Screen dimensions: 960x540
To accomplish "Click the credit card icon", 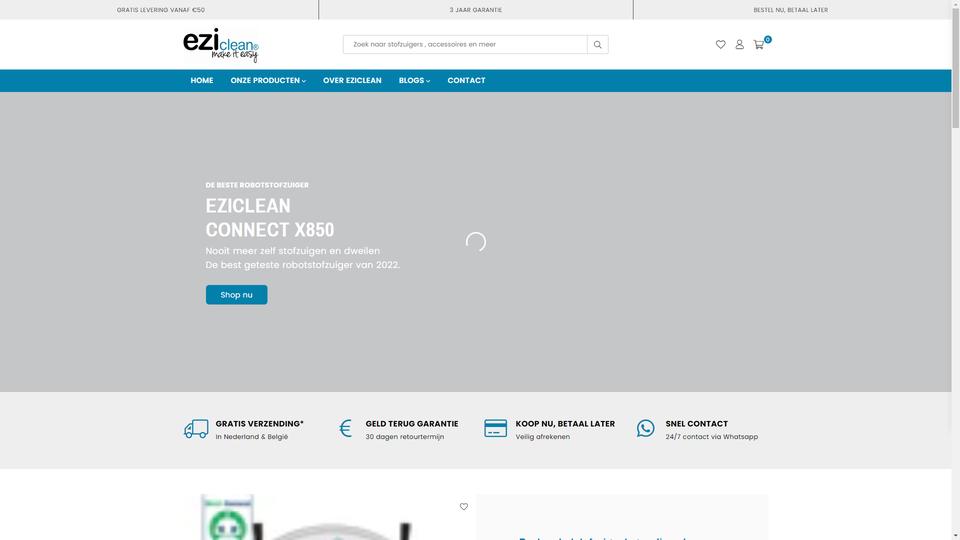I will click(x=495, y=429).
